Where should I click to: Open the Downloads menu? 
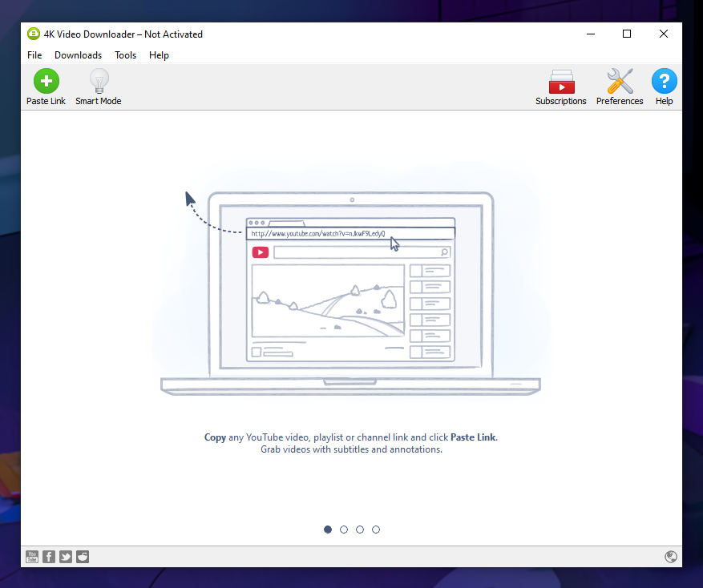pyautogui.click(x=78, y=55)
